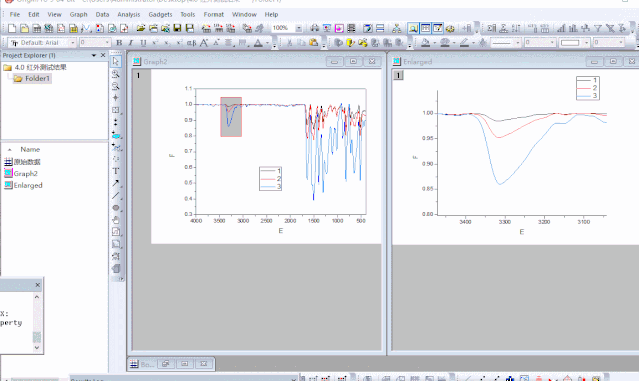Viewport: 639px width, 381px height.
Task: Toggle the Command Window icon
Action: pos(438,28)
